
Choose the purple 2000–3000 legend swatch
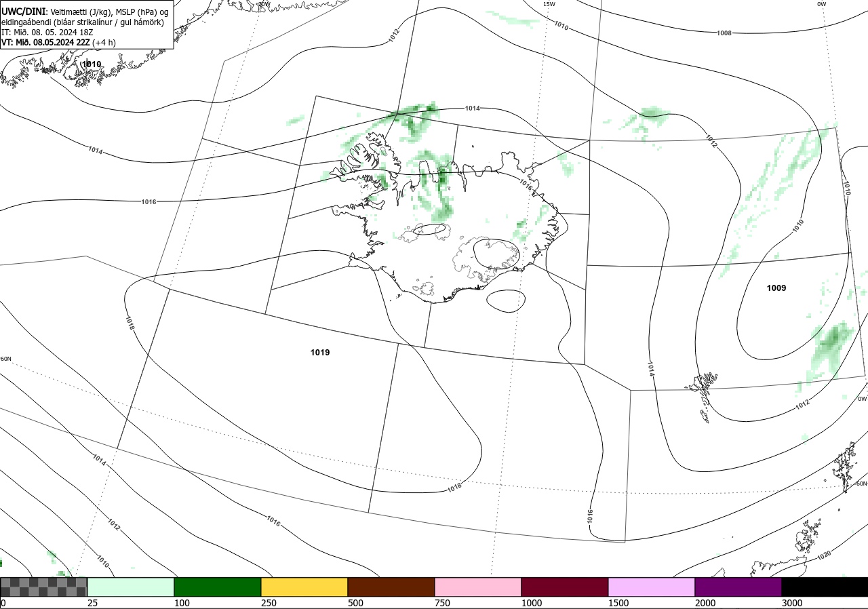point(738,587)
